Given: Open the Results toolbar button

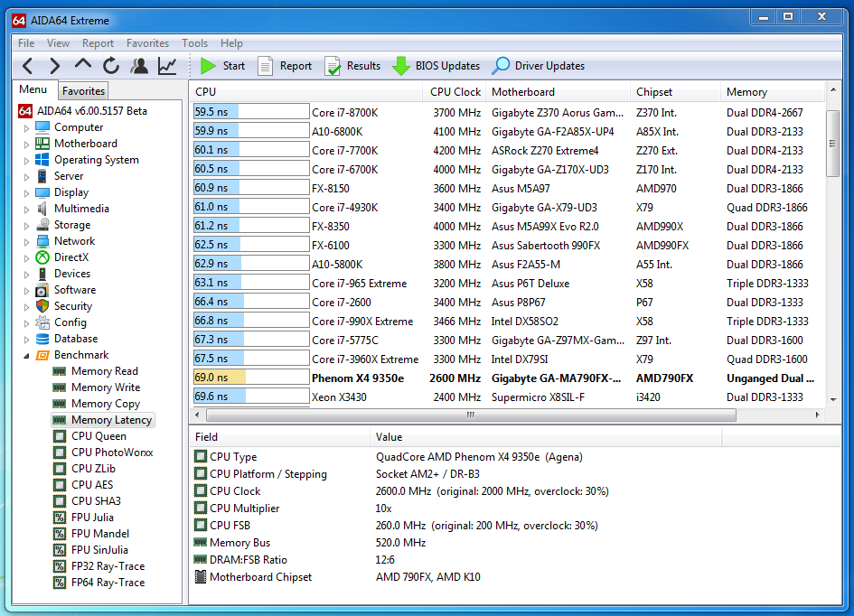Looking at the screenshot, I should (x=352, y=66).
